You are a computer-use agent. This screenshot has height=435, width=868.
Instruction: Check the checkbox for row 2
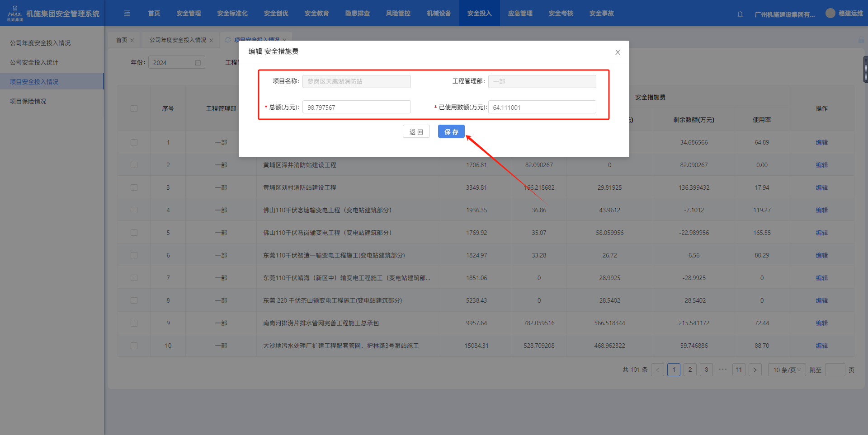pos(134,165)
